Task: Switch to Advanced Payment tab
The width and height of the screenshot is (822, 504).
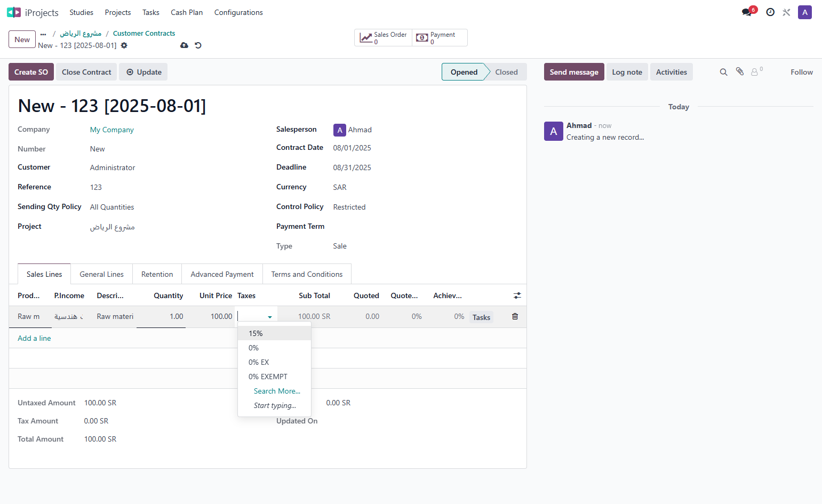Action: (222, 274)
